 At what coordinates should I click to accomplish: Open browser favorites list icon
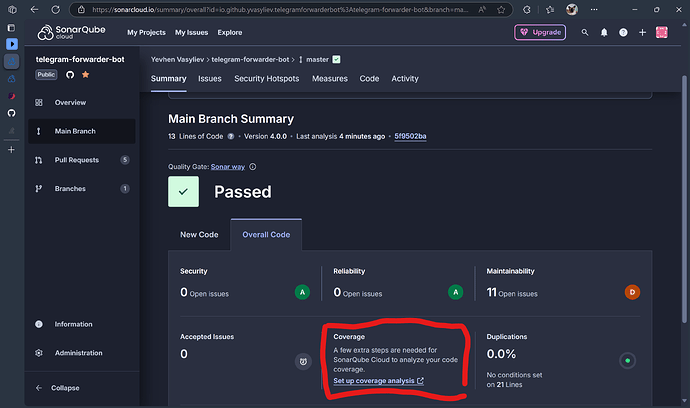(x=550, y=10)
